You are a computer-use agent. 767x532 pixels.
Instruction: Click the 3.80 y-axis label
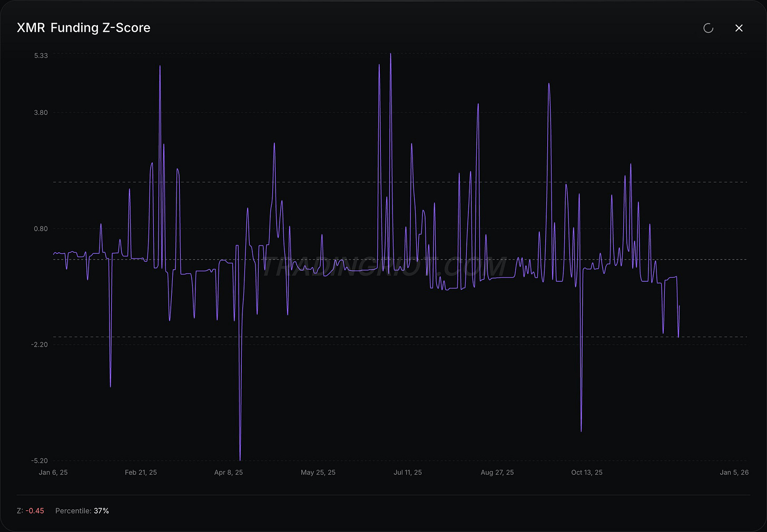point(41,113)
